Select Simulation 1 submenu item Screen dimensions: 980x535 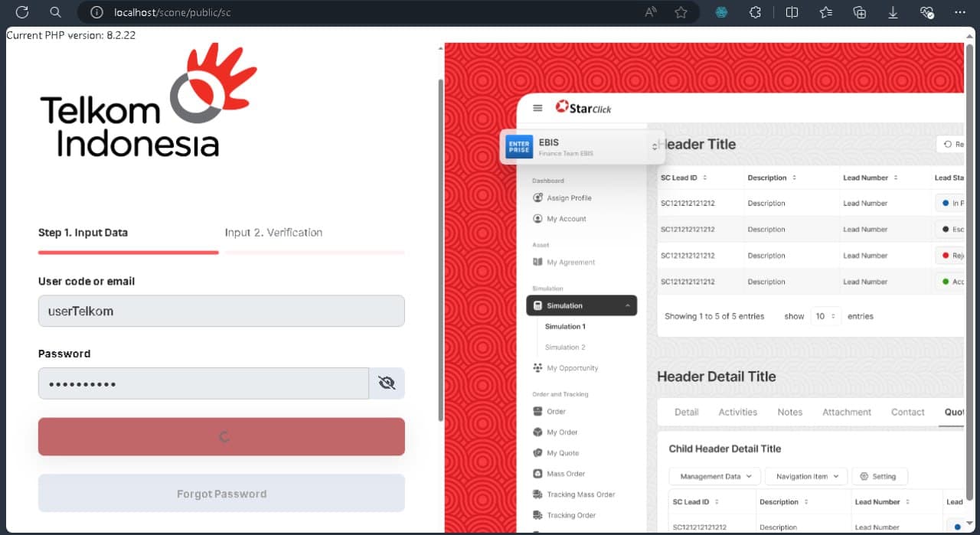point(565,327)
